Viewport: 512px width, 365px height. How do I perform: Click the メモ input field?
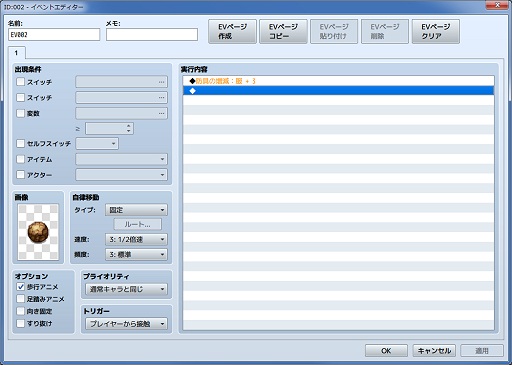point(152,35)
